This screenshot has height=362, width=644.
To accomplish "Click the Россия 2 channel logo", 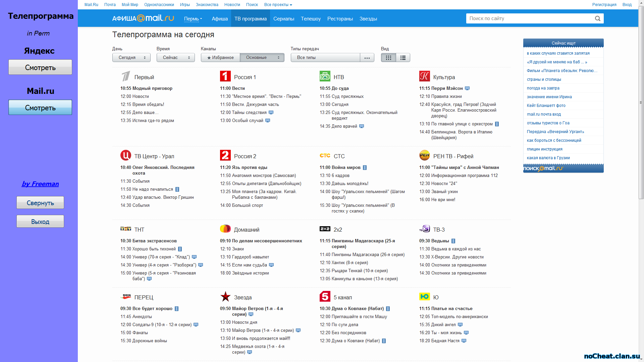I will (x=225, y=156).
